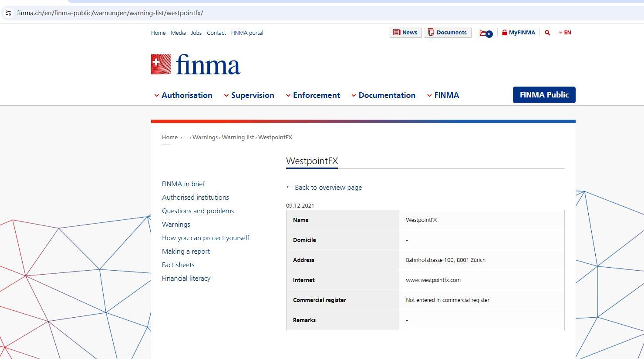Open the Media link

pos(178,33)
